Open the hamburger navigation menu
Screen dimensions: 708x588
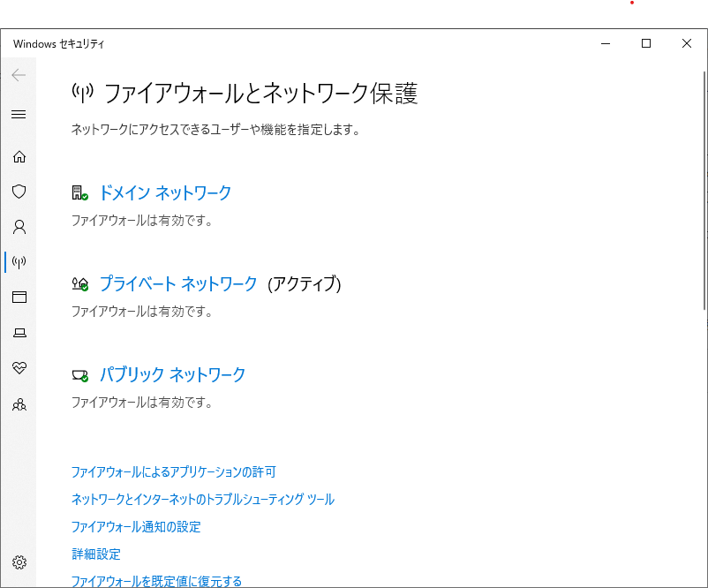pos(19,114)
